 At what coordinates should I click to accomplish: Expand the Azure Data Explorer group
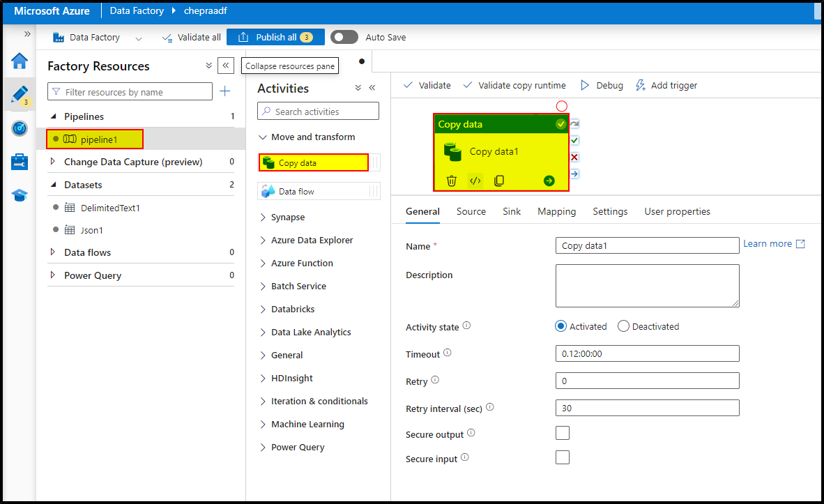[x=263, y=240]
